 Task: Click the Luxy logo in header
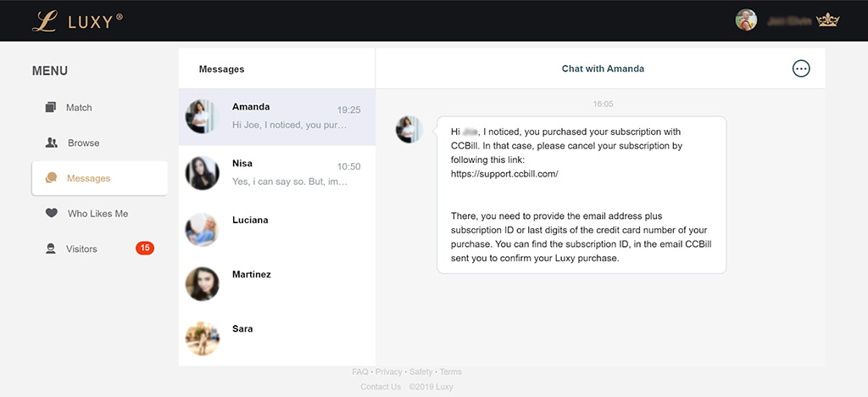pyautogui.click(x=76, y=21)
